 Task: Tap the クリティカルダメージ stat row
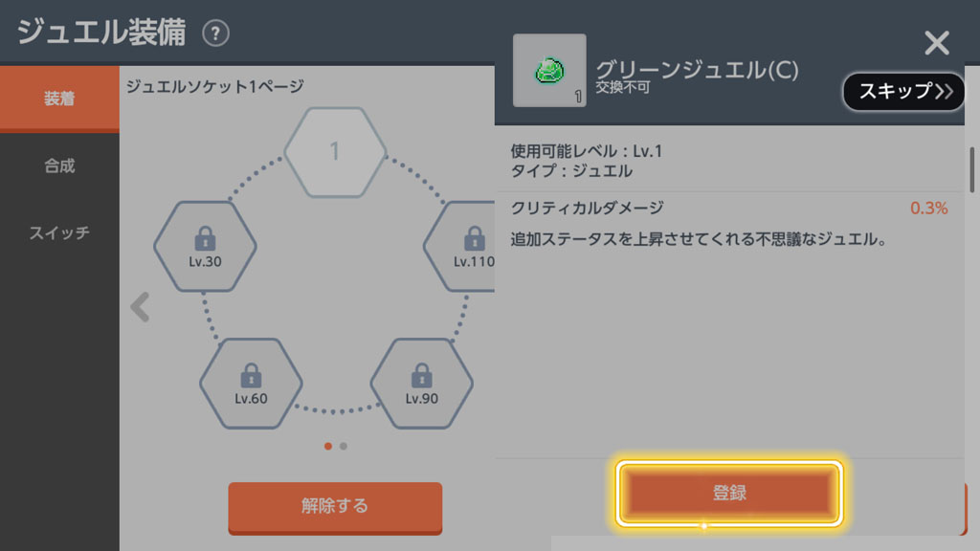point(729,208)
